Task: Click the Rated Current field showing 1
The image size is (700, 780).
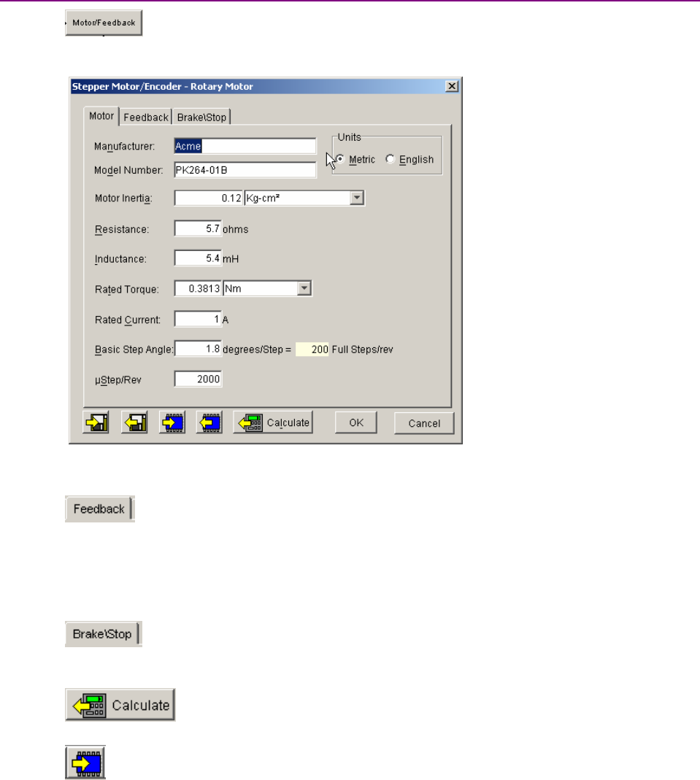Action: (x=198, y=319)
